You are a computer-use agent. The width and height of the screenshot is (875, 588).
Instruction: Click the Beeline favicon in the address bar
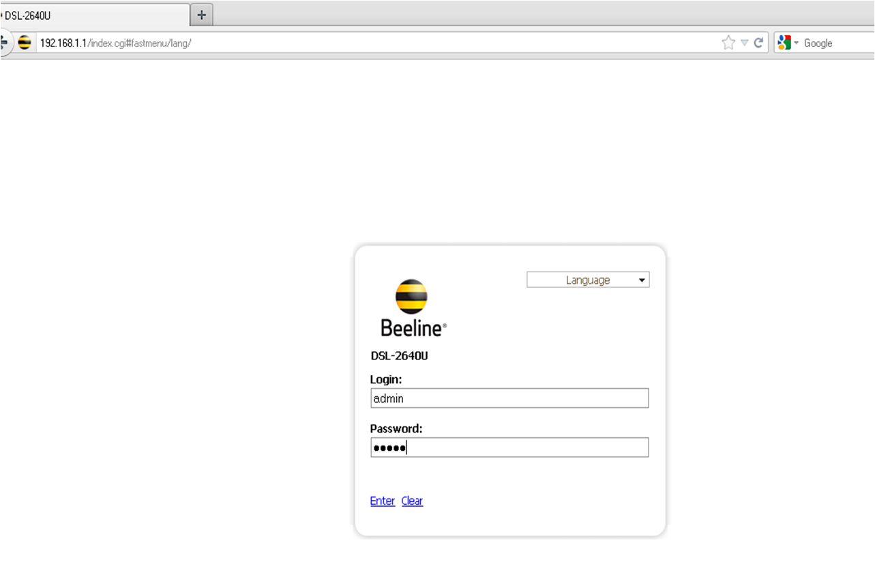pos(25,43)
